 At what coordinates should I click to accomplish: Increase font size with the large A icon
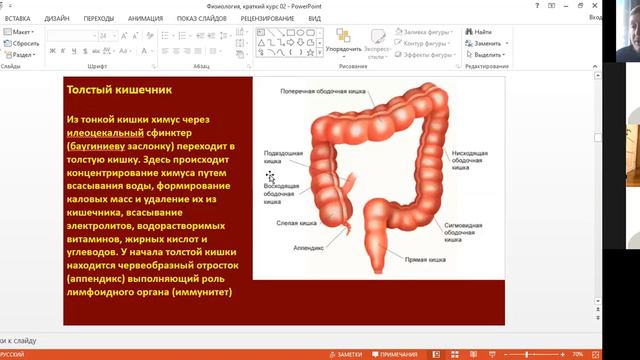click(x=124, y=36)
